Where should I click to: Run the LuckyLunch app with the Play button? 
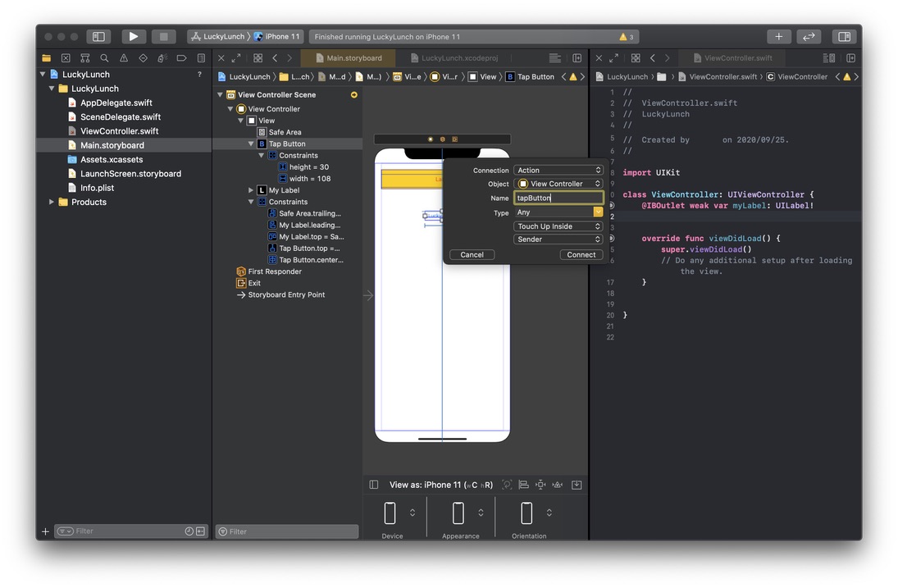[x=134, y=37]
